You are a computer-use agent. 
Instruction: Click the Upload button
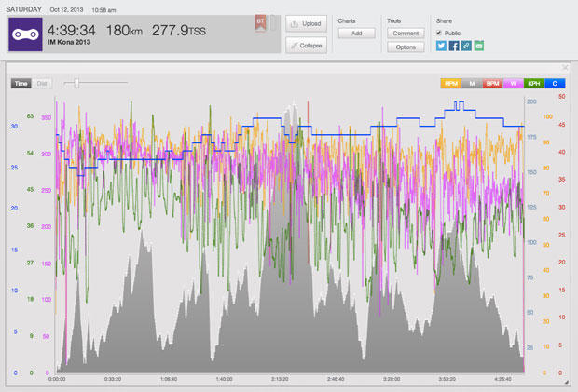click(306, 24)
